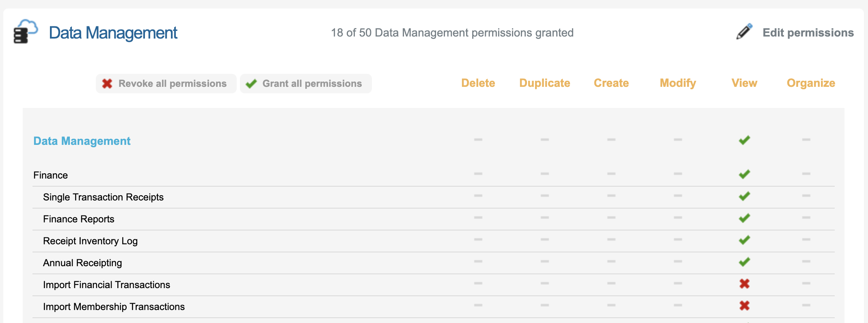Click red X icon on Revoke all
The image size is (868, 323).
(x=107, y=84)
